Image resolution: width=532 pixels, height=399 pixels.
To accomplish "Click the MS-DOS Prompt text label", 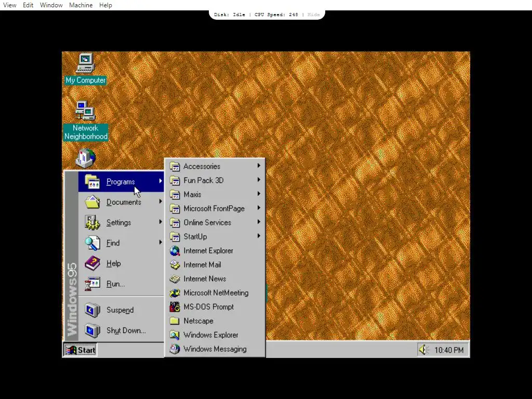I will (209, 307).
